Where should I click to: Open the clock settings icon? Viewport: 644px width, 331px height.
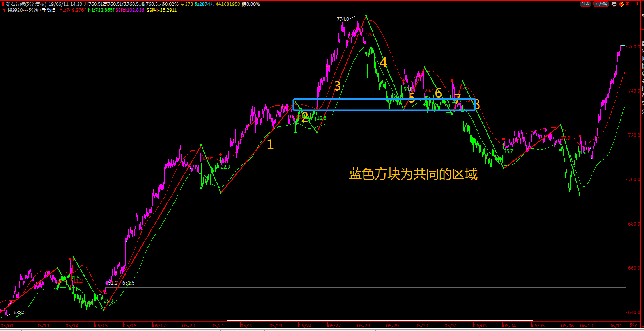tap(614, 4)
